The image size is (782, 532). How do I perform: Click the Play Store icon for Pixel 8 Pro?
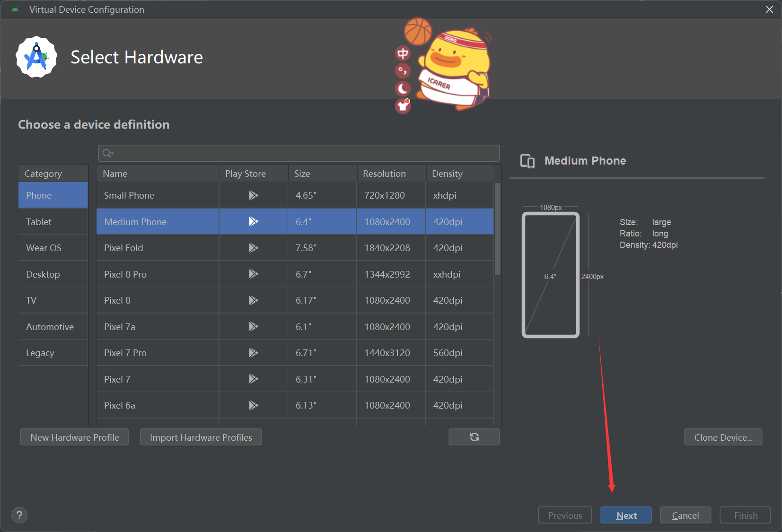click(x=254, y=274)
